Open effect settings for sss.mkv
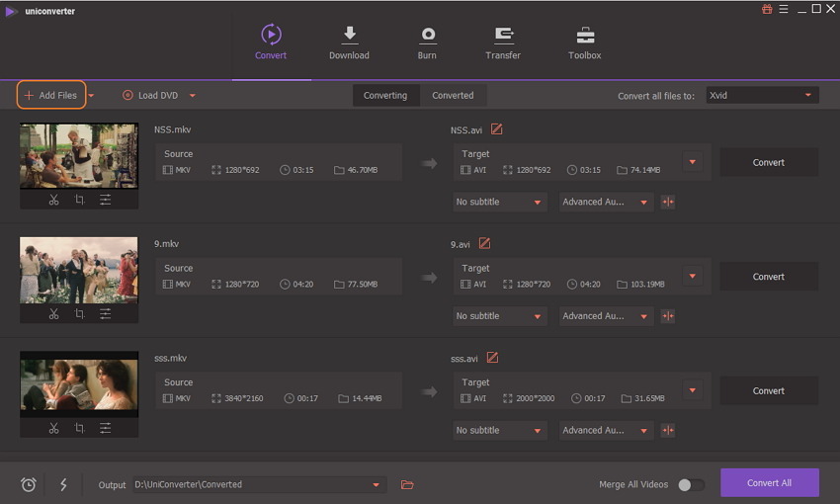840x504 pixels. [105, 428]
